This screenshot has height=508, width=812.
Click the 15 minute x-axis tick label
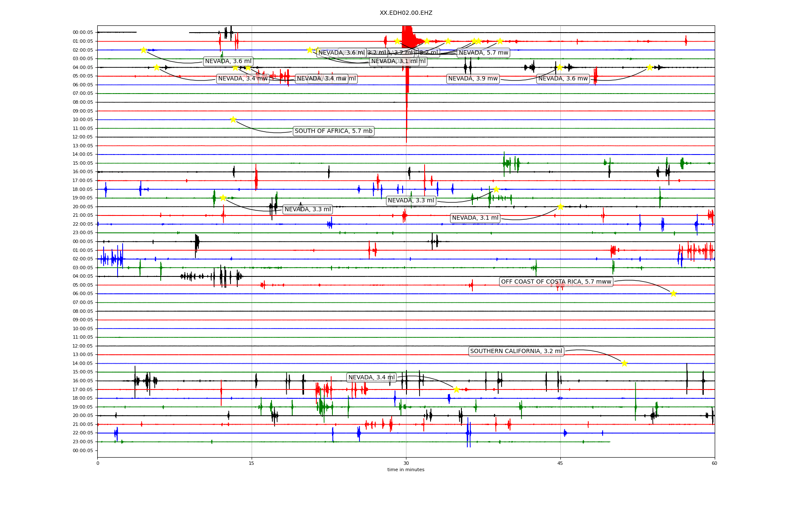click(252, 463)
